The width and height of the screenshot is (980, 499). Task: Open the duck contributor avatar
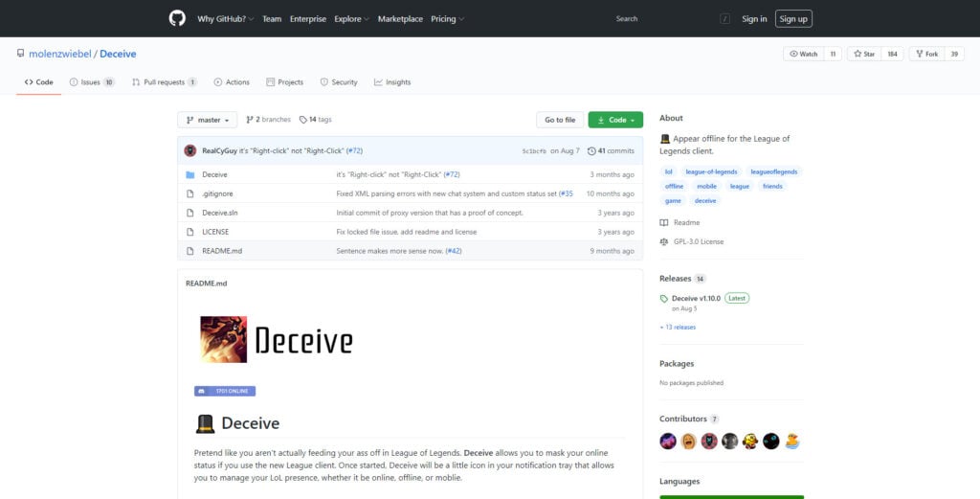(x=791, y=442)
